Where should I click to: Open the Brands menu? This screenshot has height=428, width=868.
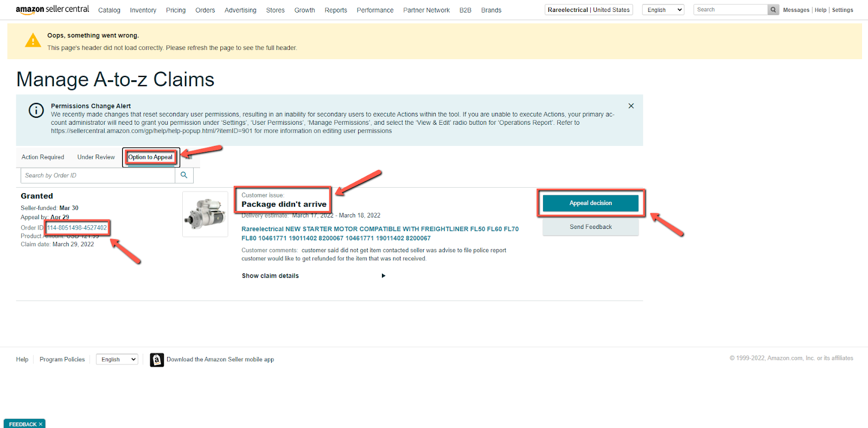pos(491,10)
